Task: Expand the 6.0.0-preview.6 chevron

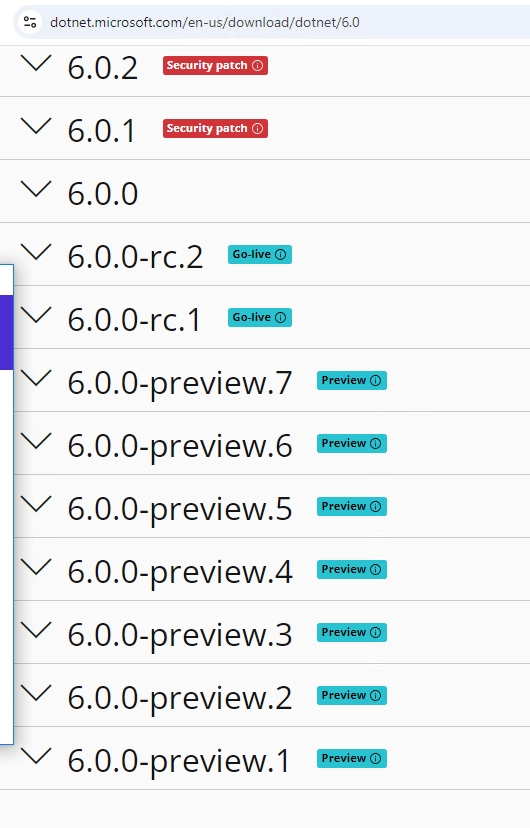Action: pyautogui.click(x=36, y=441)
